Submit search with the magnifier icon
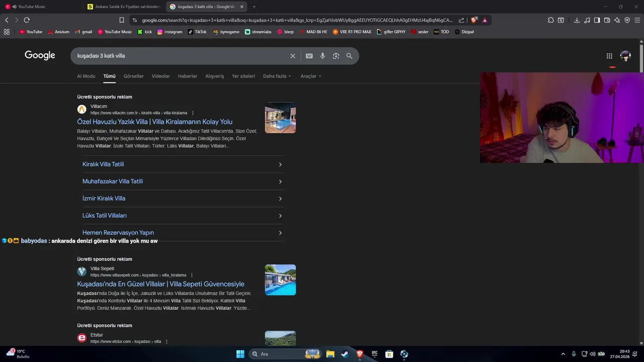 click(349, 56)
